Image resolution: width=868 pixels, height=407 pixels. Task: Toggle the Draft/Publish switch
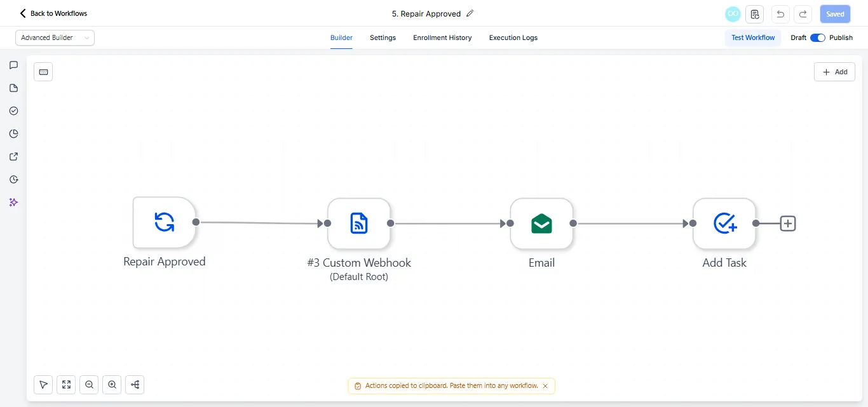[818, 38]
